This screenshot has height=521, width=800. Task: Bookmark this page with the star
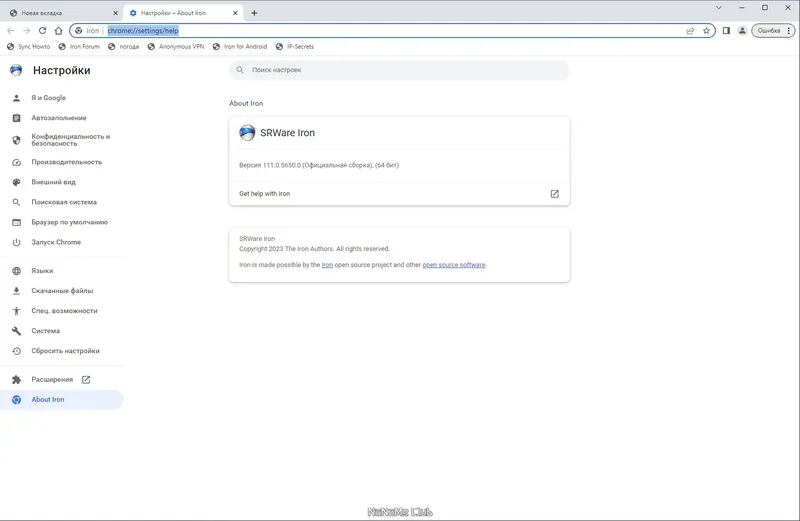pos(706,31)
